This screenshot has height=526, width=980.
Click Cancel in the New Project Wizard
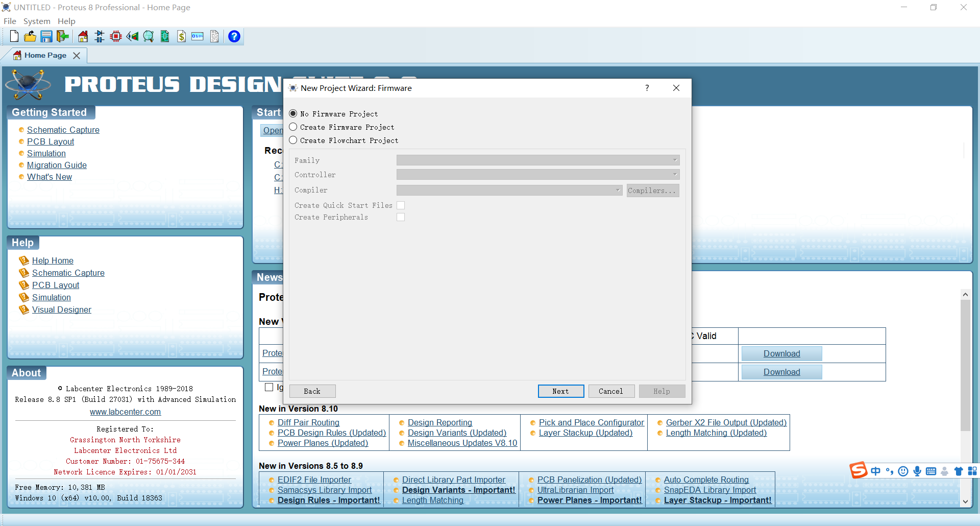[611, 391]
